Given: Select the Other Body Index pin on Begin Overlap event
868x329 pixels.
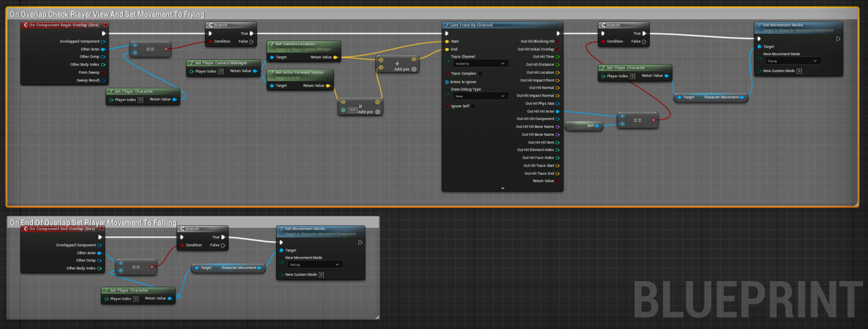Looking at the screenshot, I should [103, 65].
